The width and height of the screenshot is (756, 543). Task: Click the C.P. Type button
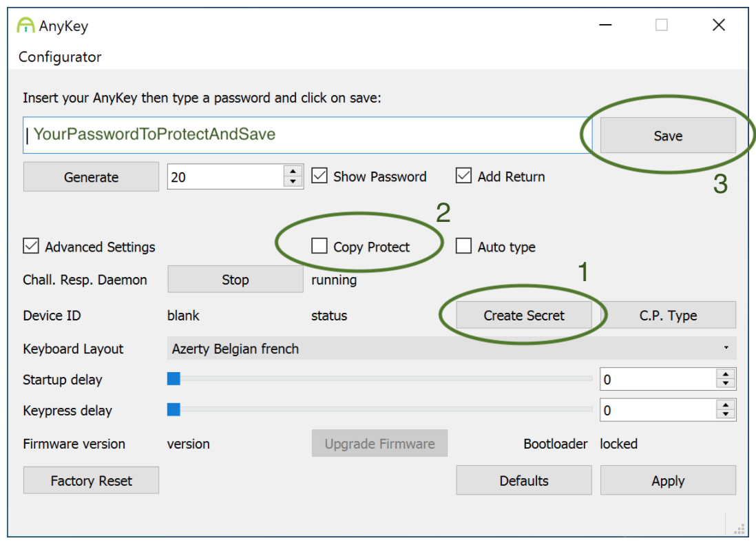(668, 315)
